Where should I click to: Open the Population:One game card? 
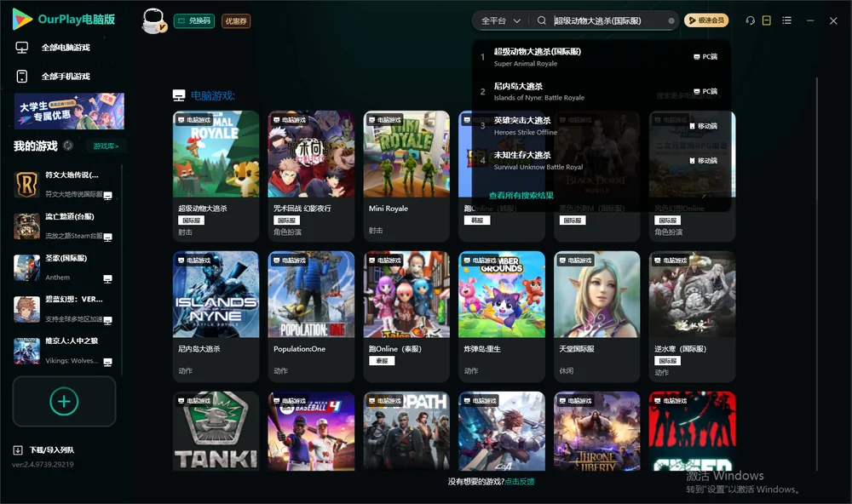pos(311,316)
